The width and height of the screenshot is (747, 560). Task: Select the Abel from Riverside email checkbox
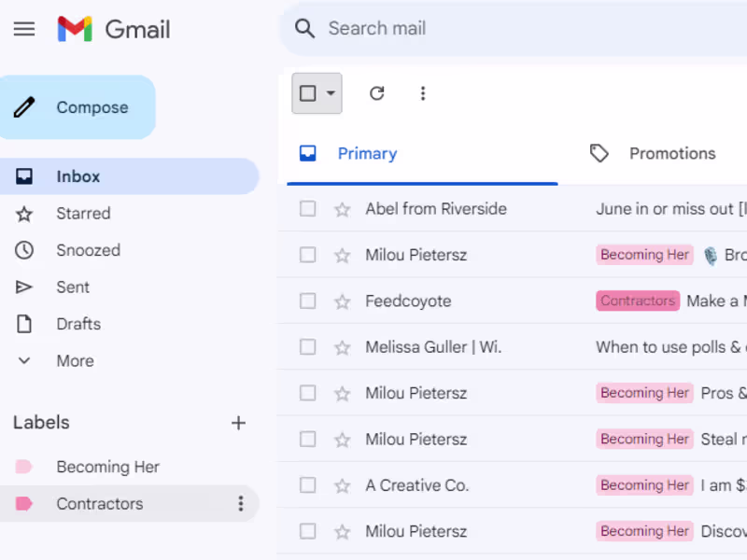[308, 209]
